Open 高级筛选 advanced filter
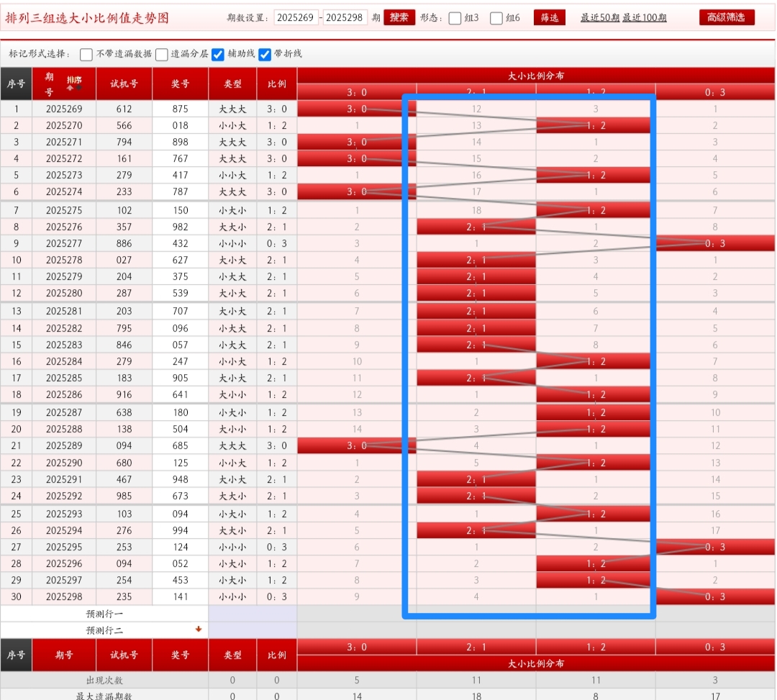The width and height of the screenshot is (777, 700). pos(727,17)
